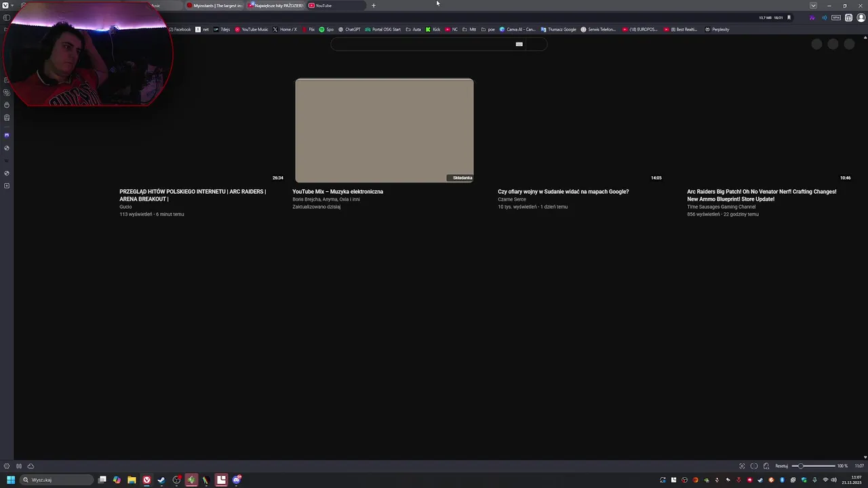
Task: Select the YouTube browser tab
Action: (336, 5)
